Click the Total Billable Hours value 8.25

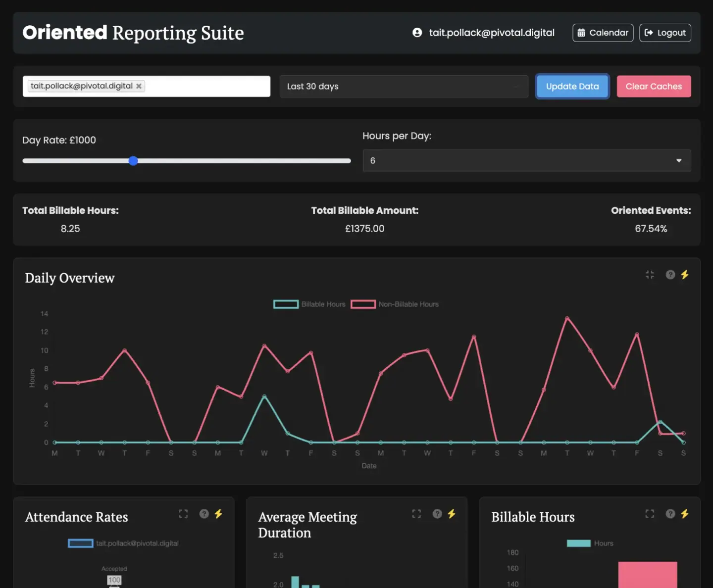click(70, 229)
